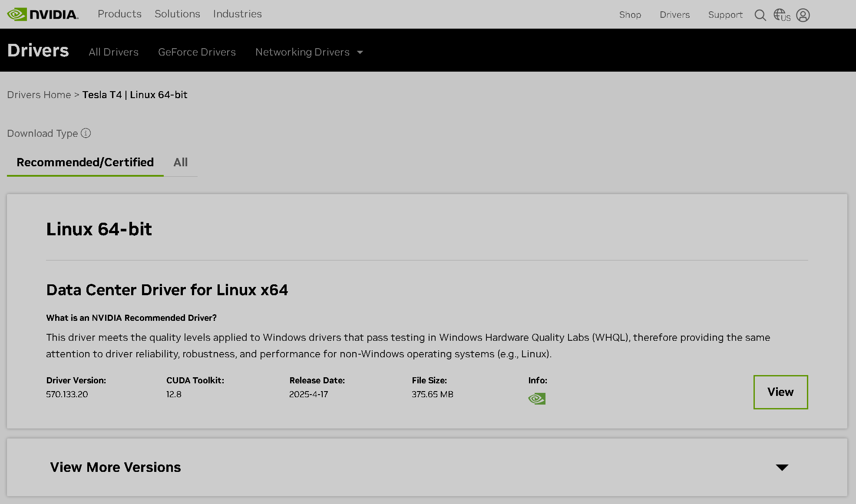Open the All Drivers link
The width and height of the screenshot is (856, 504).
[113, 52]
